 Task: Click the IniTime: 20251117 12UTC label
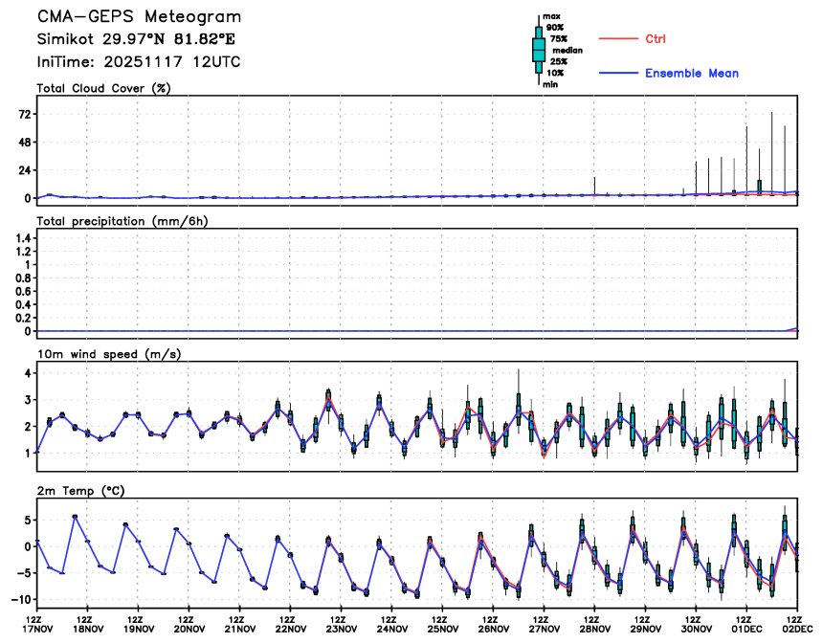click(x=139, y=62)
